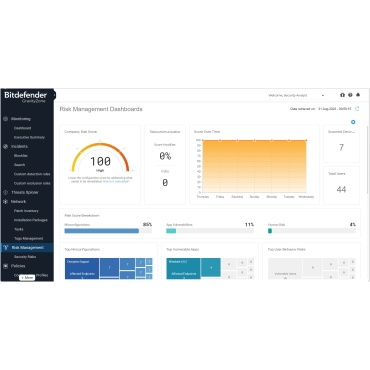Refresh the data with the refresh icon
The image size is (370, 370).
(357, 109)
